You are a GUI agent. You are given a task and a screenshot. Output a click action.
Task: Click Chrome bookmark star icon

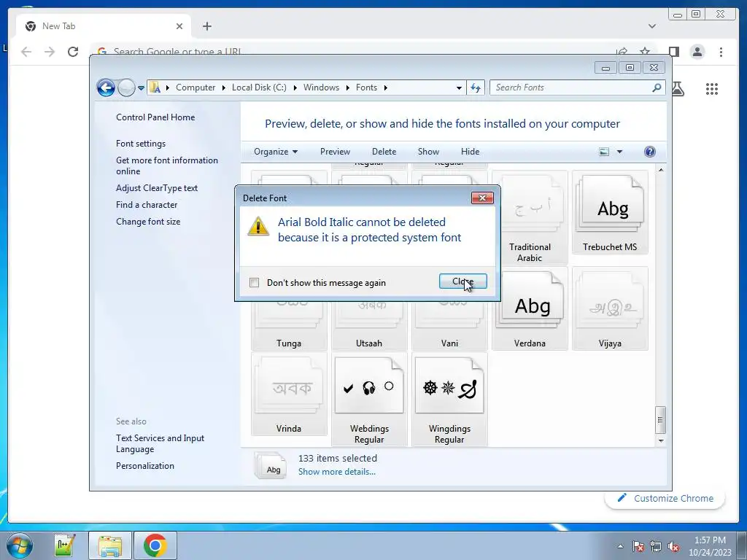pos(645,52)
